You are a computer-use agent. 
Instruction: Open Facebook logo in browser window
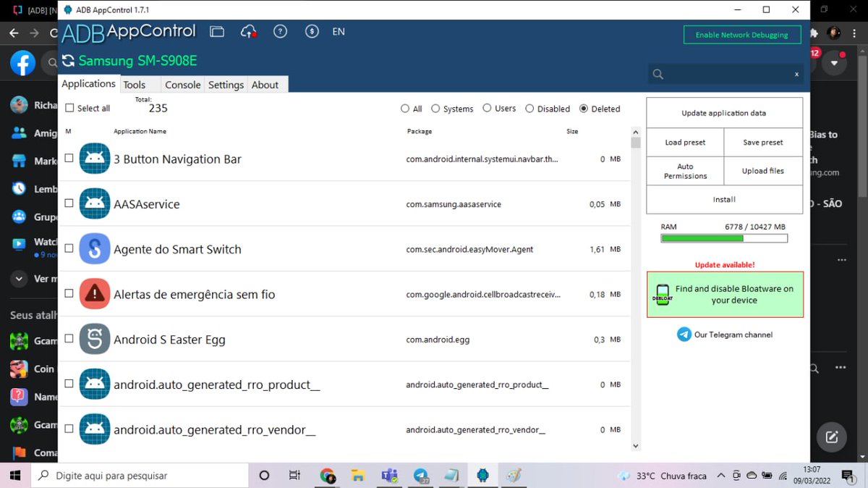tap(23, 64)
